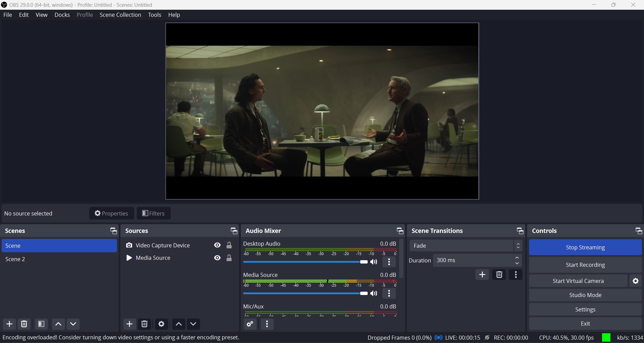Move source down in Sources dock
This screenshot has height=343, width=644.
pos(194,324)
